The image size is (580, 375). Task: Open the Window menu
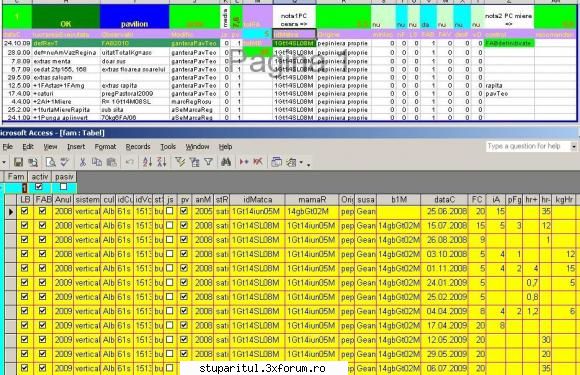point(197,147)
